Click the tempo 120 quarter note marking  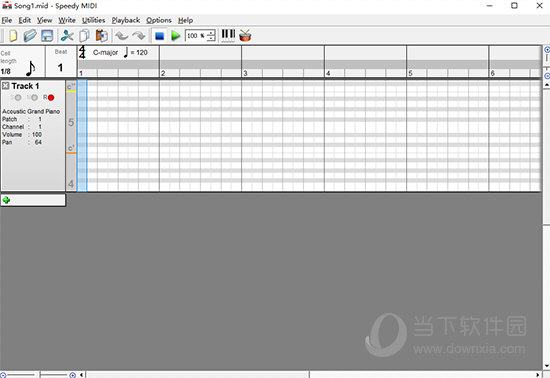pyautogui.click(x=135, y=53)
